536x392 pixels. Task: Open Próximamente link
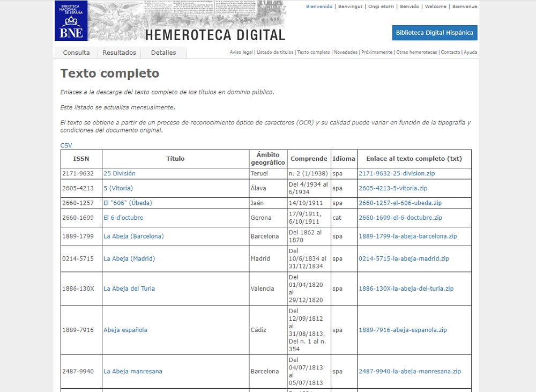[x=377, y=53]
